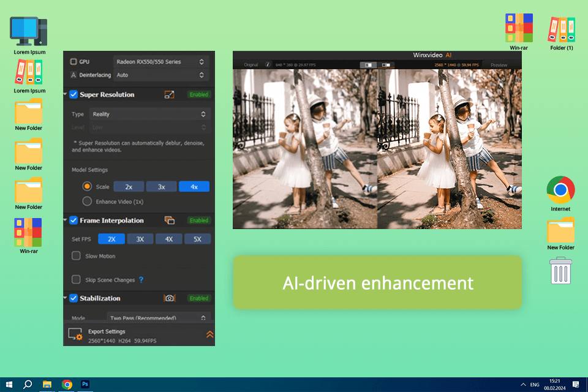Switch to the side-by-side view icon

(x=386, y=65)
